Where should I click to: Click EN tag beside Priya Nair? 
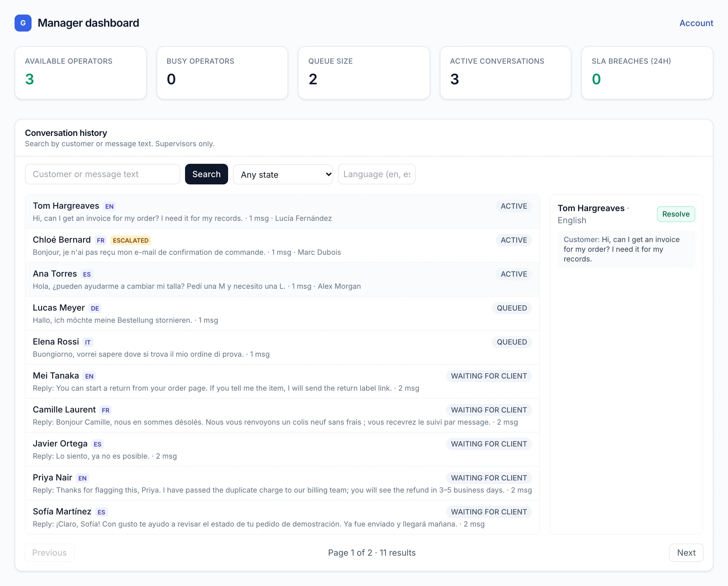[x=83, y=478]
